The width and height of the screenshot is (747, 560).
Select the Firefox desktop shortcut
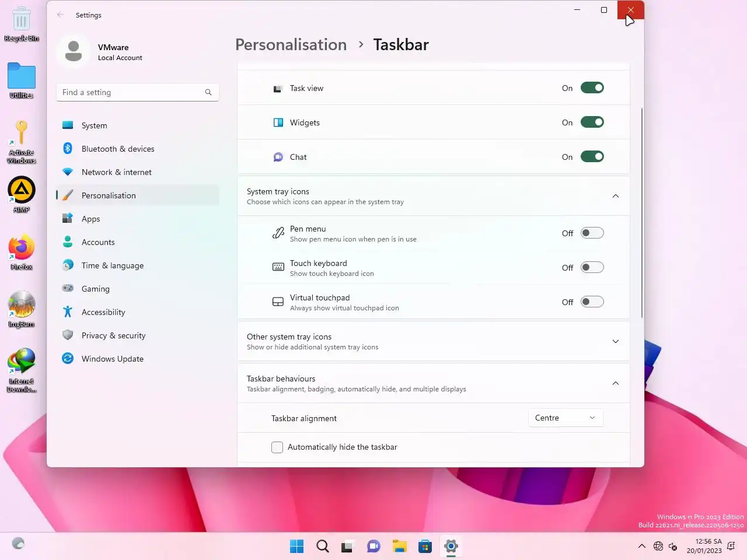click(22, 253)
